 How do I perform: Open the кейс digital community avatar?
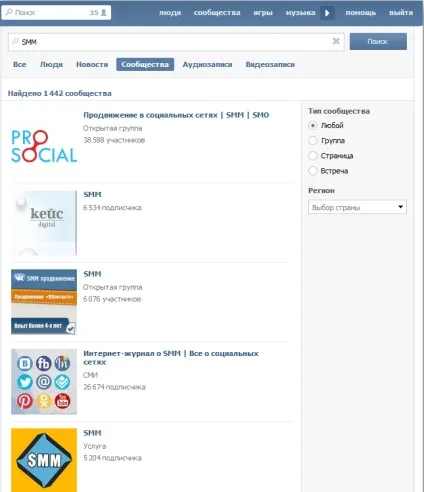[x=44, y=223]
